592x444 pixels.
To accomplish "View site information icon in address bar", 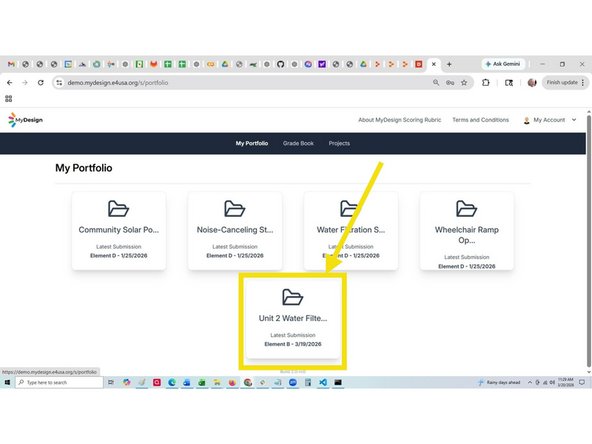I will (59, 83).
